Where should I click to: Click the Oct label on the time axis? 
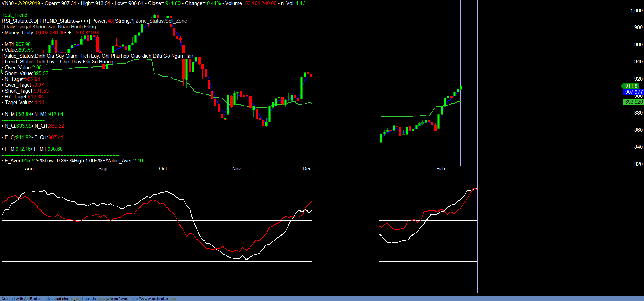coord(163,169)
